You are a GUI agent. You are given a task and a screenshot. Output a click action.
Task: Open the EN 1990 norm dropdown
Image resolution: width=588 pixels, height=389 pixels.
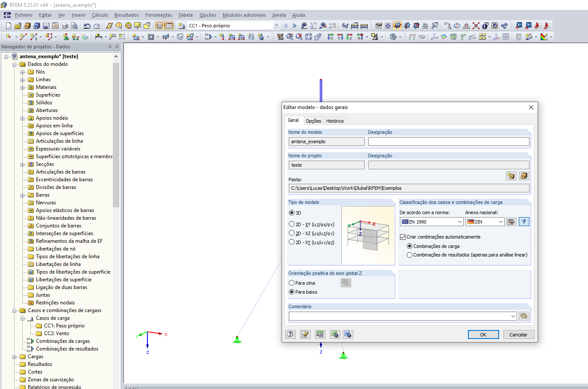[x=460, y=222]
